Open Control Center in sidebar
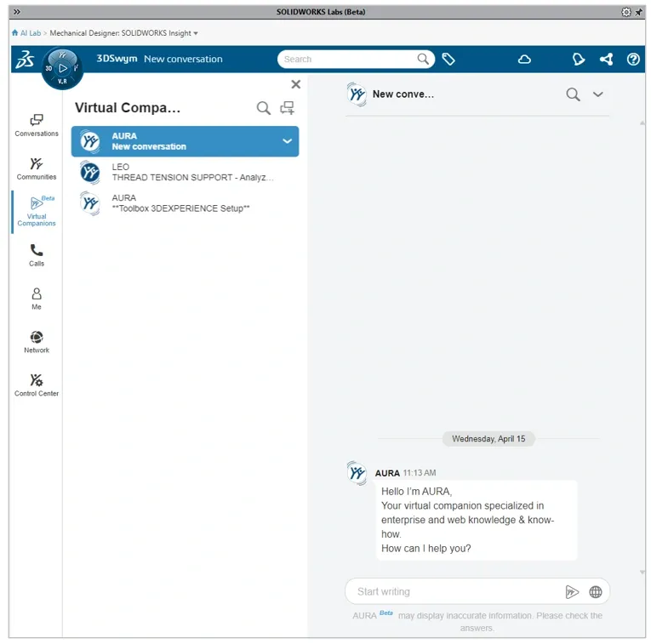651x644 pixels. coord(37,385)
